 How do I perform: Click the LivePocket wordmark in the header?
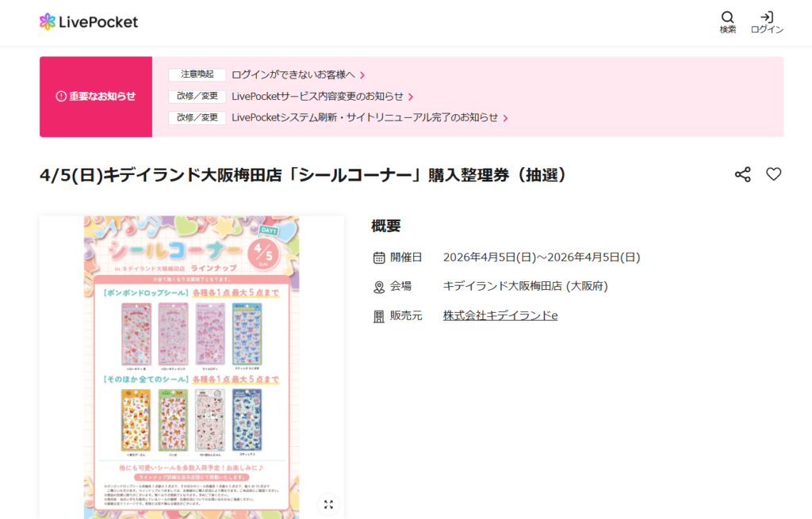98,21
